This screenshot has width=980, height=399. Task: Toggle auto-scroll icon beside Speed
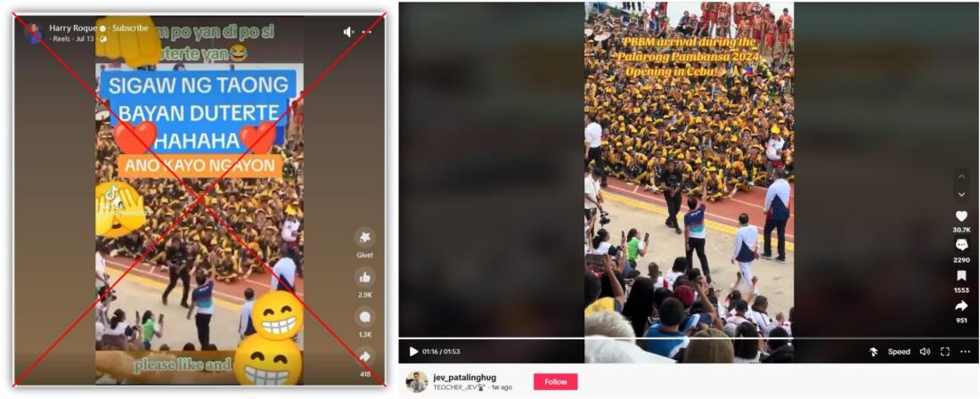click(x=874, y=352)
